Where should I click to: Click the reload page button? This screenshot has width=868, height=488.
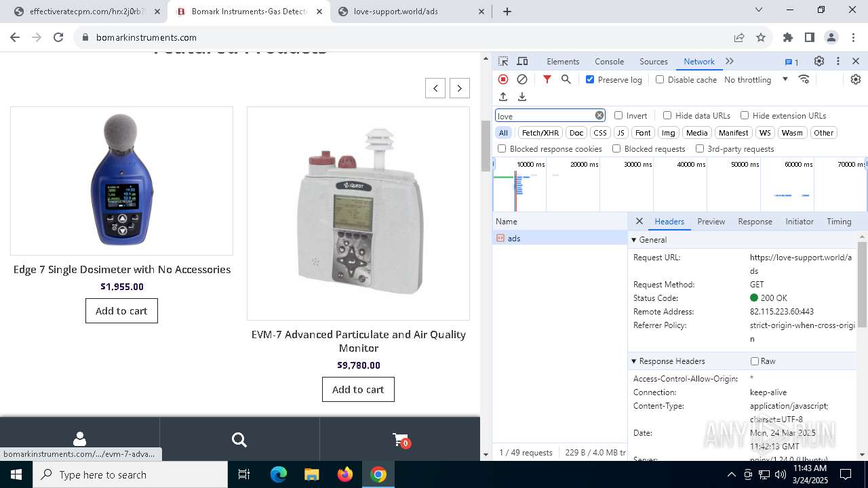[x=58, y=37]
